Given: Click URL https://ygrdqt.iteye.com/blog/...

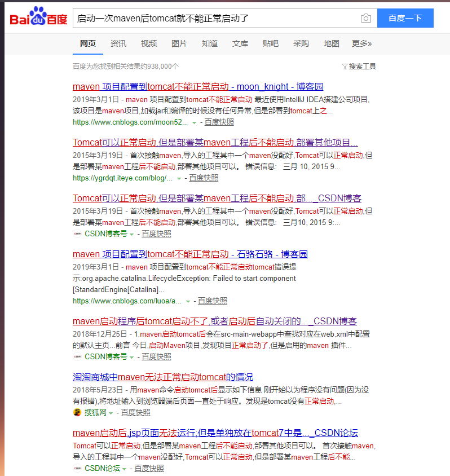Looking at the screenshot, I should (122, 178).
